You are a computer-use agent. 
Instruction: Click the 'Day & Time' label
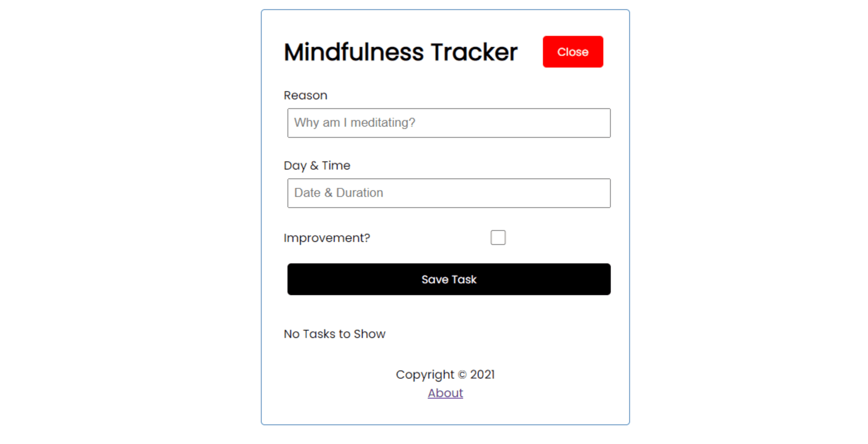click(317, 165)
